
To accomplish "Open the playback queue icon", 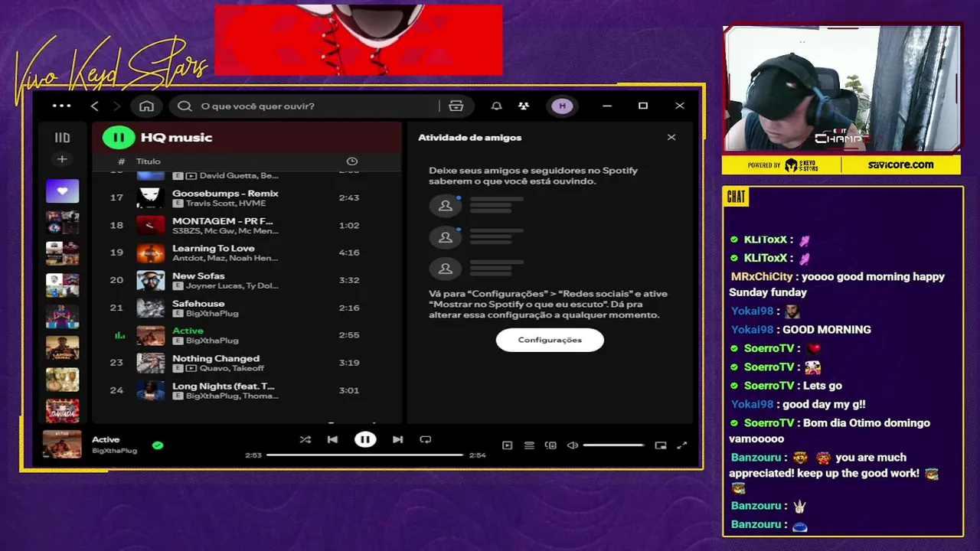I will [x=529, y=445].
